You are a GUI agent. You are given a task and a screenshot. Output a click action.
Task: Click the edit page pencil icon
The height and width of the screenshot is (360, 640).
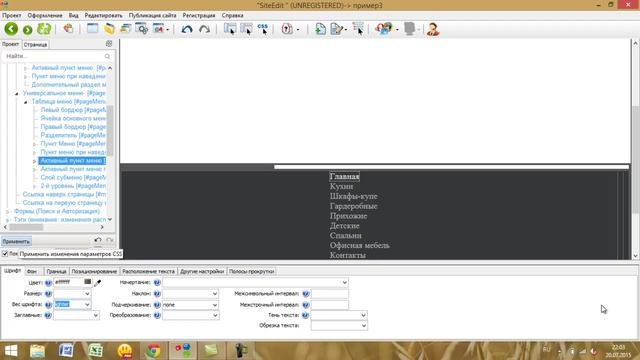337,29
